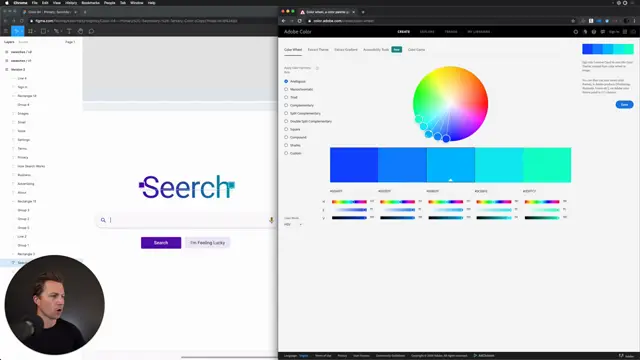Select Custom harmony rule
Image resolution: width=640 pixels, height=360 pixels.
293,153
